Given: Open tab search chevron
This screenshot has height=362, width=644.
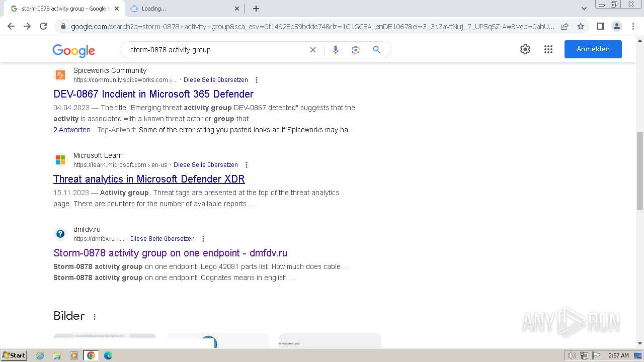Looking at the screenshot, I should [x=584, y=9].
